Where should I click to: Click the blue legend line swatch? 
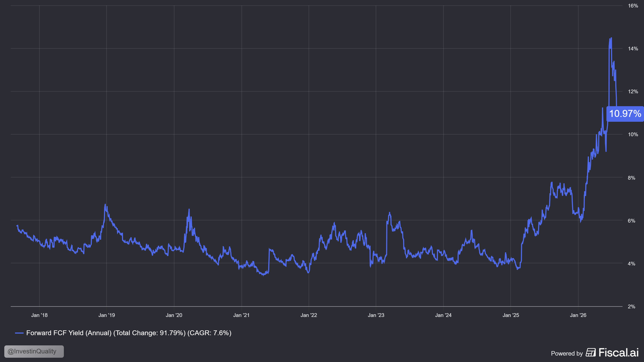coord(19,333)
